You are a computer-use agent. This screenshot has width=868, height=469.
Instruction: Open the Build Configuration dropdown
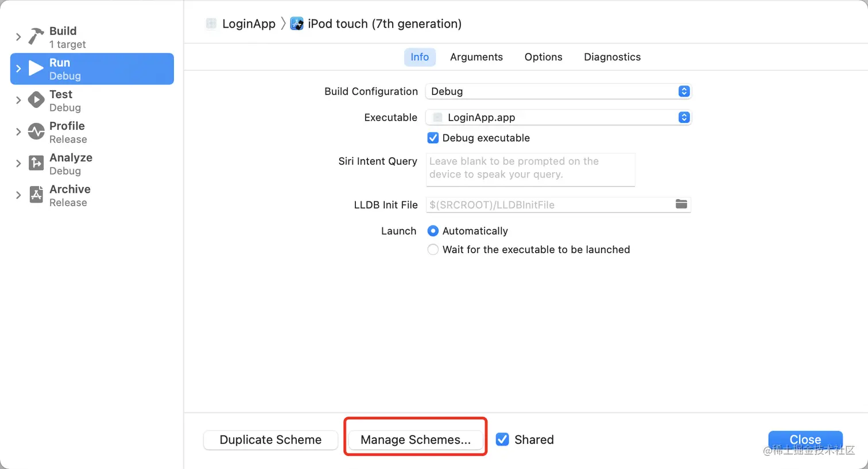pos(558,91)
